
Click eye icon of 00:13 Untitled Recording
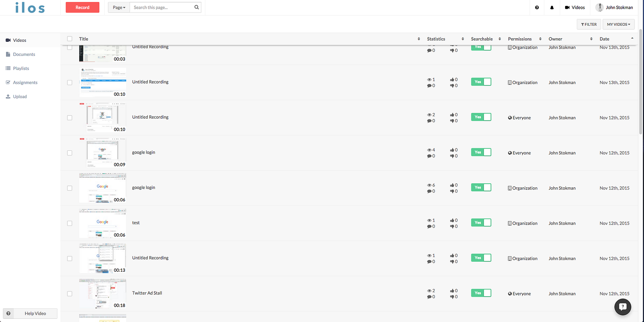[x=429, y=256]
